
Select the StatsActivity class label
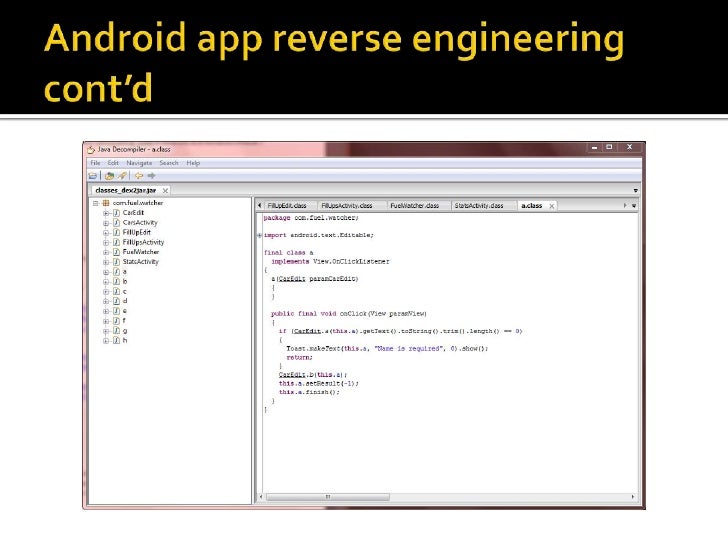pos(141,262)
